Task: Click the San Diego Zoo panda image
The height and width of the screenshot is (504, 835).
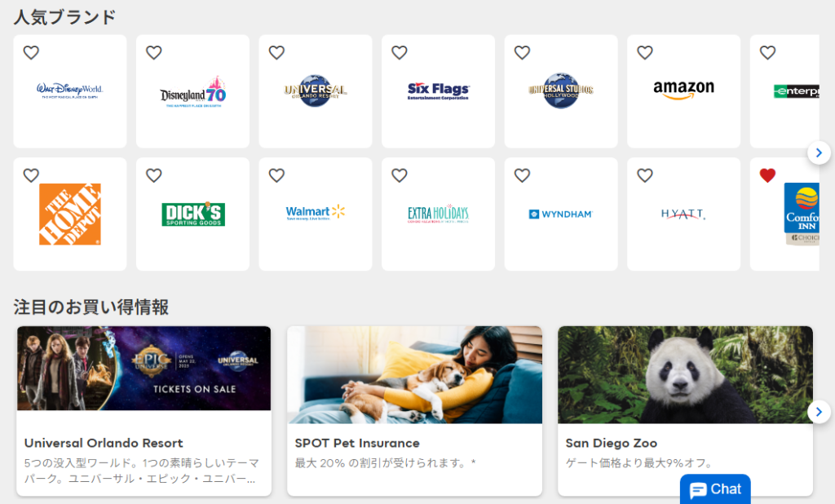Action: pyautogui.click(x=685, y=374)
